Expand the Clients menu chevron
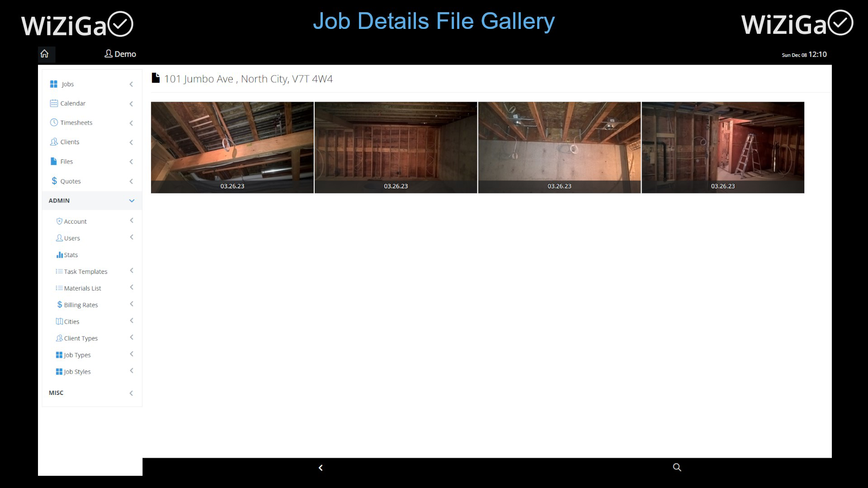Image resolution: width=868 pixels, height=488 pixels. point(131,143)
